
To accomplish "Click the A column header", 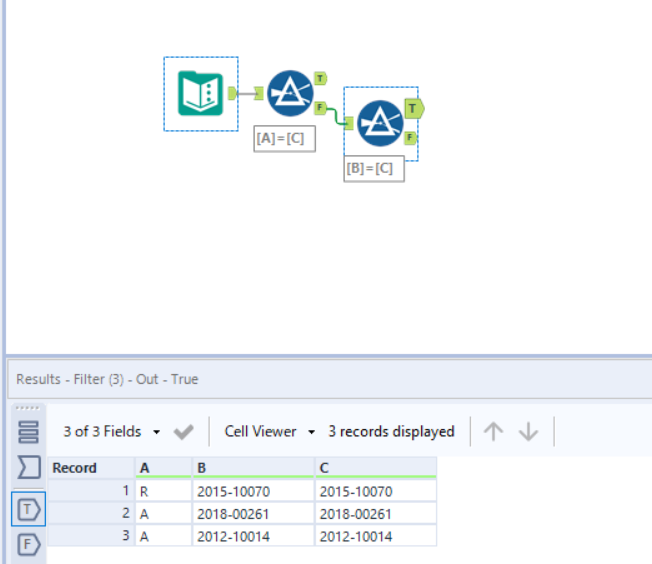I will [163, 468].
